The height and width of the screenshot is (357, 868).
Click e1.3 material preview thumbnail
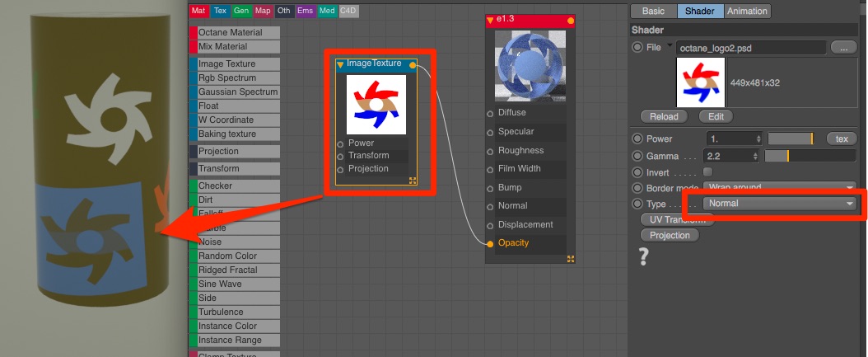(530, 66)
